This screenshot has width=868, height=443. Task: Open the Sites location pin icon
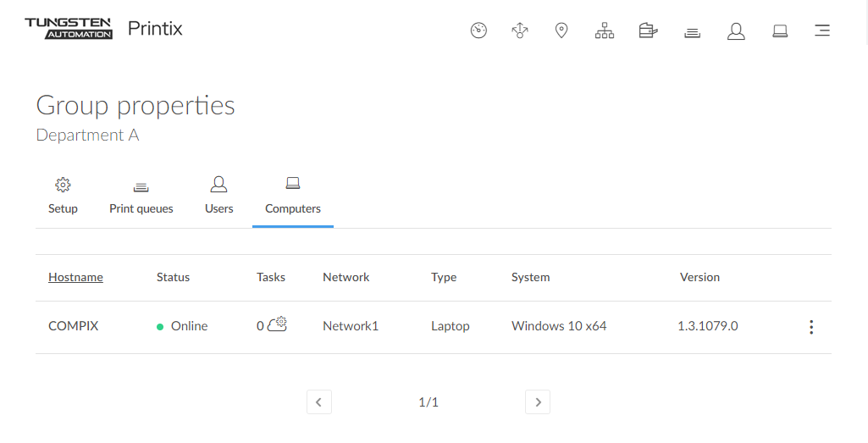click(561, 31)
